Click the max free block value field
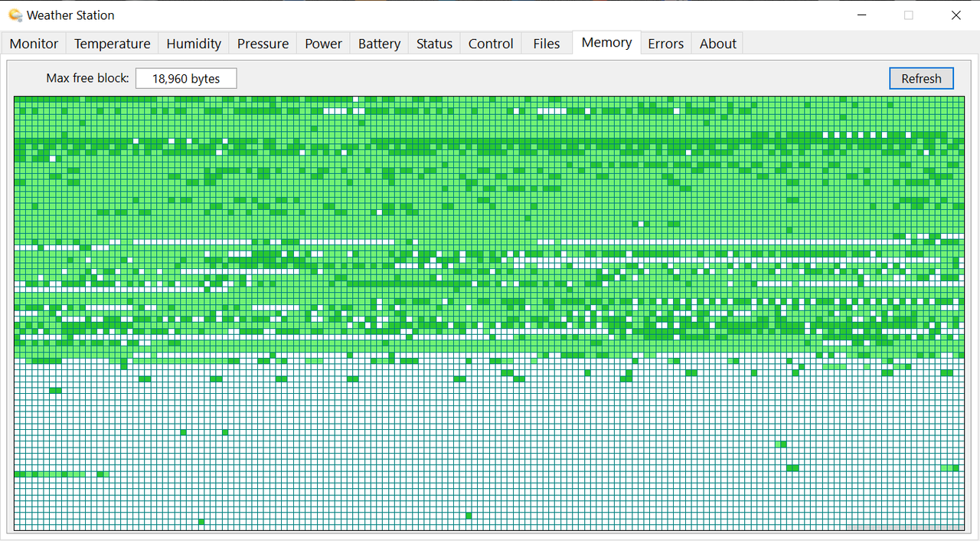 click(x=186, y=78)
